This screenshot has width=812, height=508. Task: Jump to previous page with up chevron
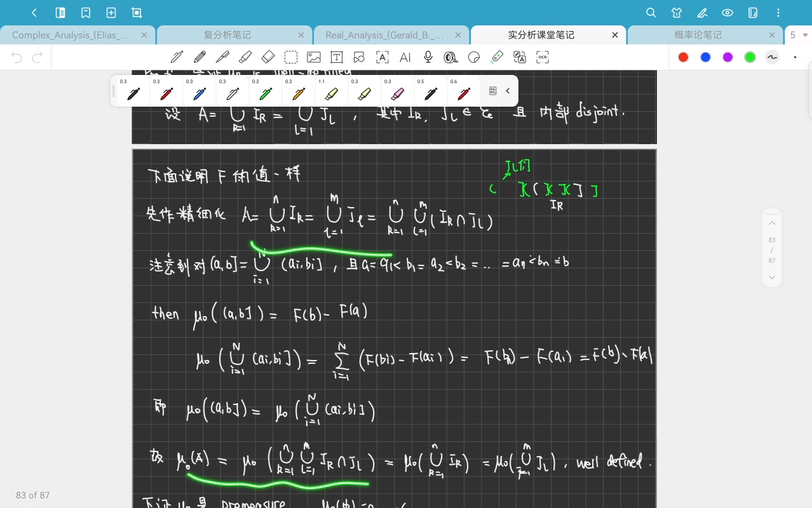[772, 223]
